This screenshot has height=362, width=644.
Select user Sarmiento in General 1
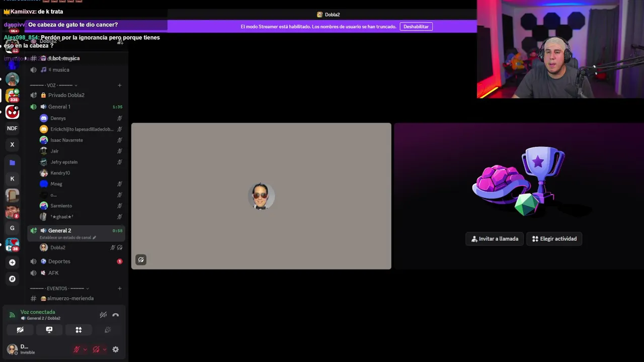pos(80,206)
